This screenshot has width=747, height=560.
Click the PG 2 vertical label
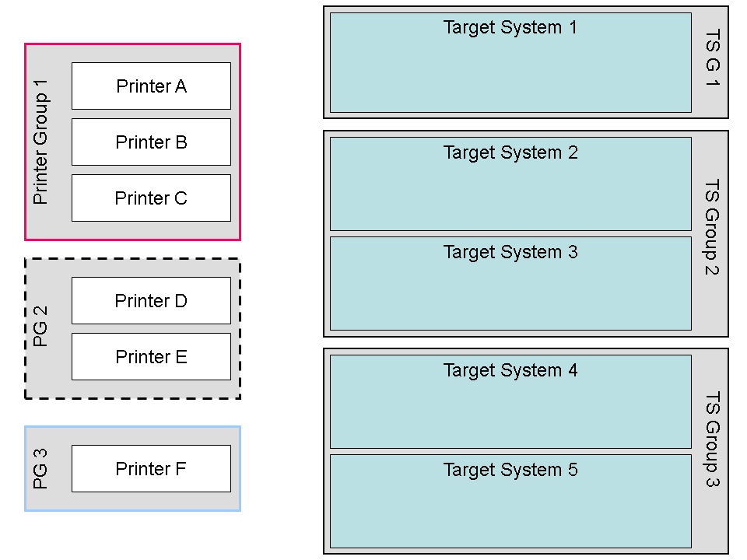click(x=41, y=327)
